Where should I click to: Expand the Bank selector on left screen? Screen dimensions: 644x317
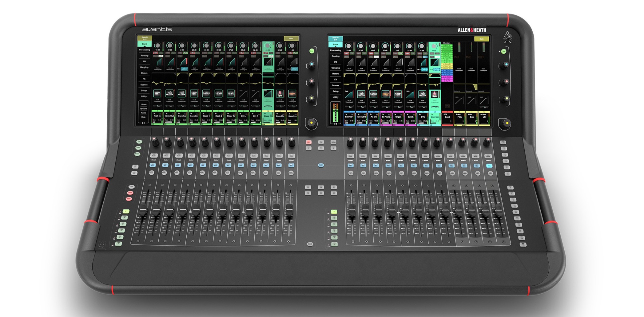coord(144,44)
